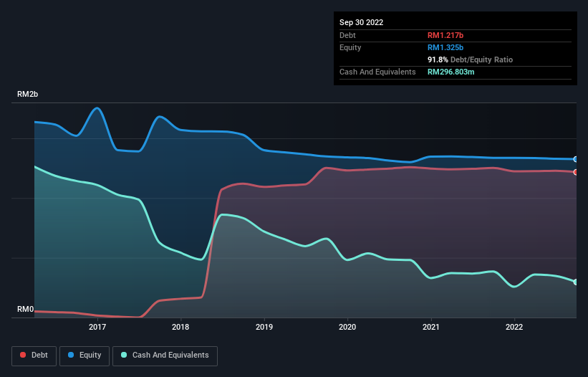
Task: Toggle the Equity legend button
Action: (85, 355)
